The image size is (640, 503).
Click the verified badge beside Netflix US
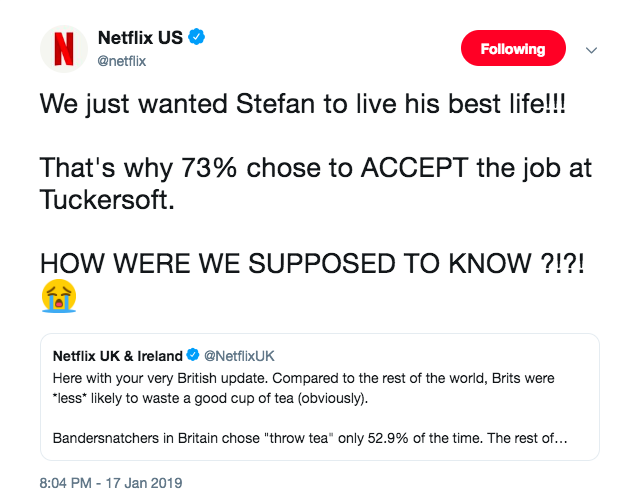tap(199, 38)
